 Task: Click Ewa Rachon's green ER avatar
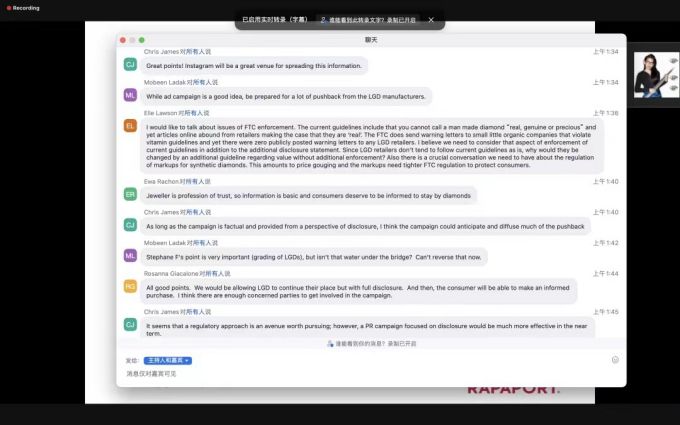(x=130, y=194)
